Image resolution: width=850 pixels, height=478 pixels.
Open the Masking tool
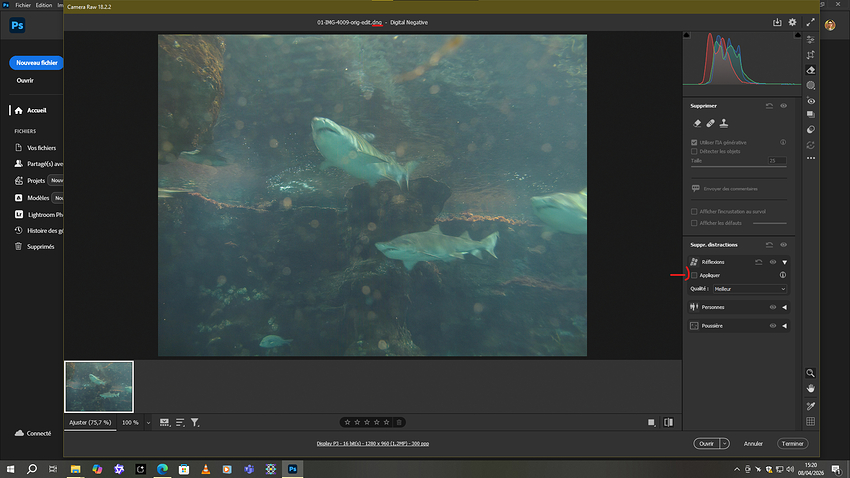[x=811, y=85]
